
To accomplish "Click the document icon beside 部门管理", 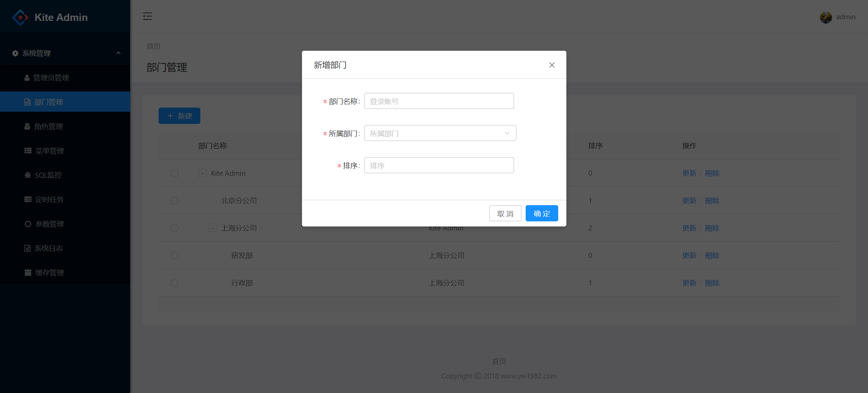I will click(27, 102).
